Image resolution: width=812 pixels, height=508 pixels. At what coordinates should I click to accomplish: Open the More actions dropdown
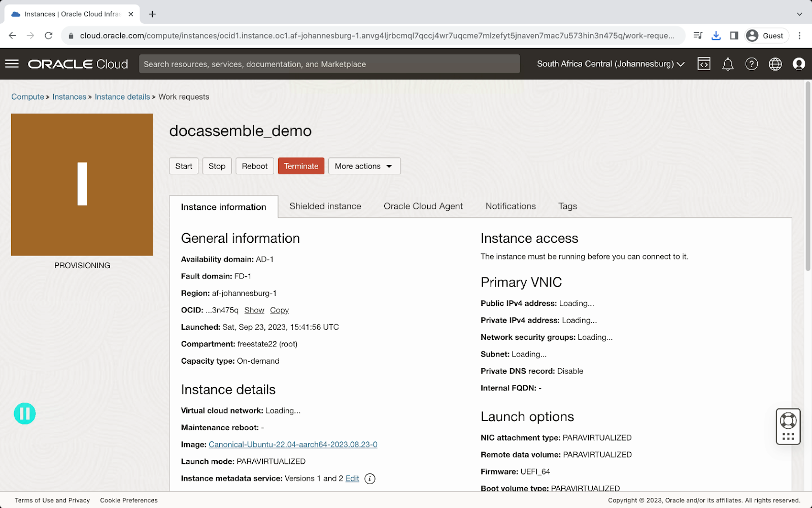point(364,166)
